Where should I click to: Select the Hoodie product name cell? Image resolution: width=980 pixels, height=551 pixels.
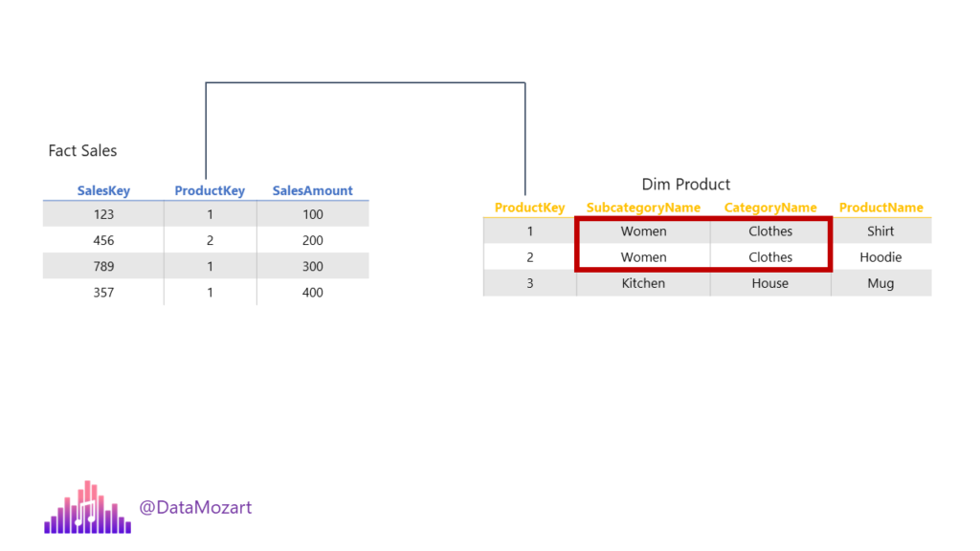click(x=880, y=257)
